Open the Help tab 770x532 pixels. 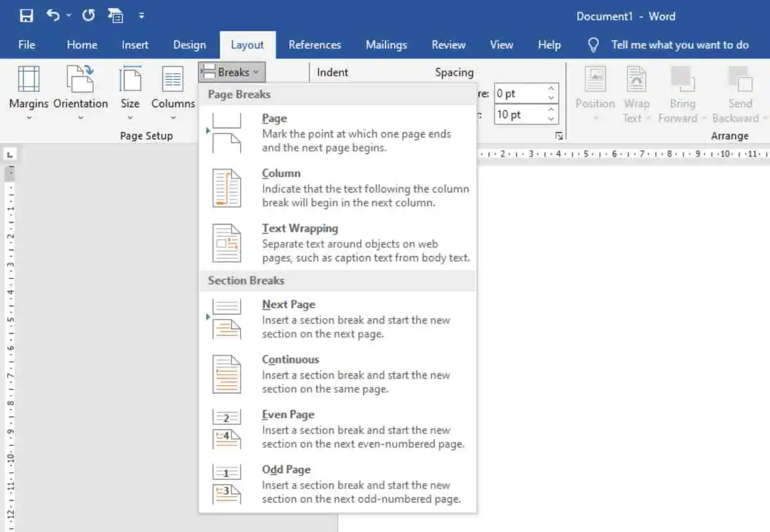point(549,44)
